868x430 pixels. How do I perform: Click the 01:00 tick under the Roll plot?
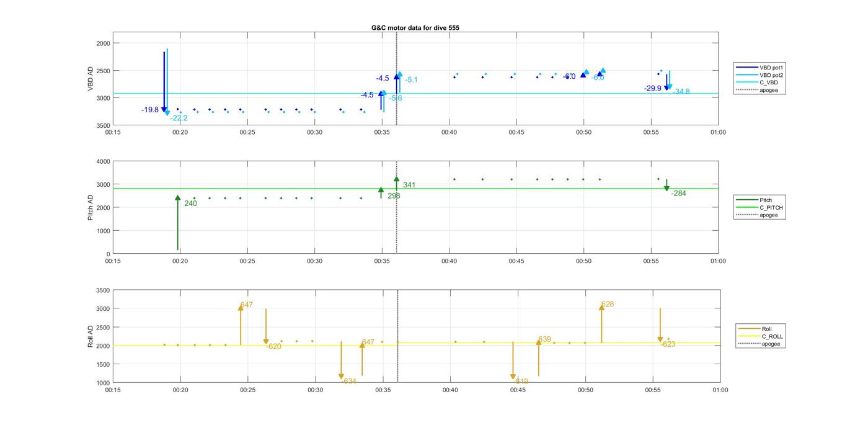[720, 390]
